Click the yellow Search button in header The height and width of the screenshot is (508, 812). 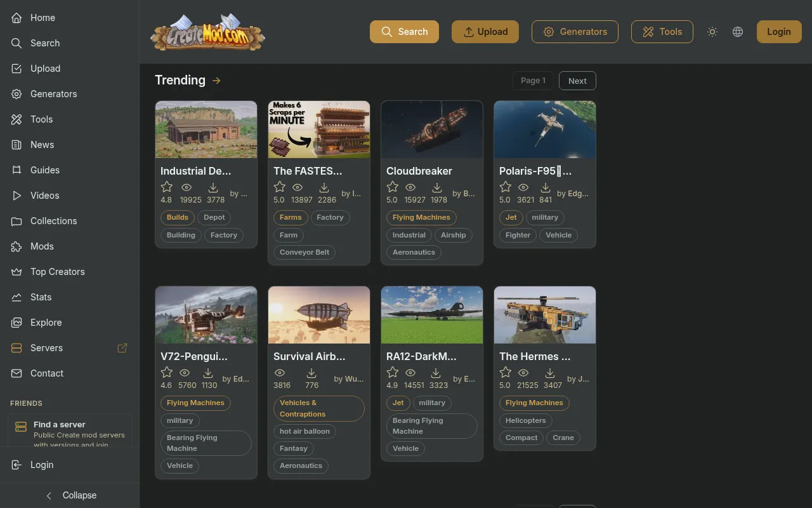[x=404, y=32]
